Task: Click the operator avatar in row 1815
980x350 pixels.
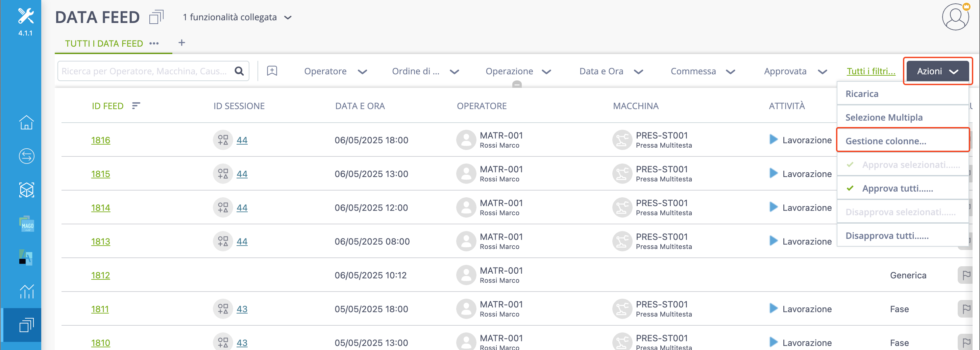Action: [466, 174]
